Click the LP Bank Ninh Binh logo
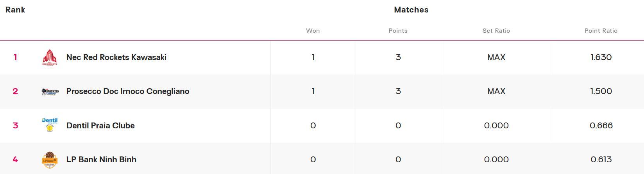The width and height of the screenshot is (644, 174). click(x=50, y=160)
